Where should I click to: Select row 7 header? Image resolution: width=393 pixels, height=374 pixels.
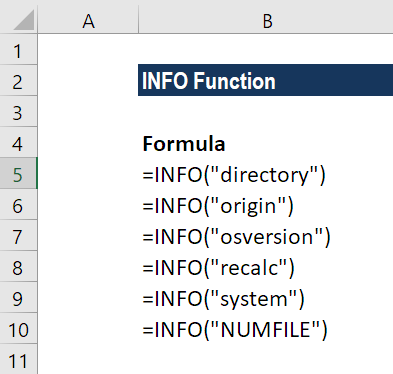19,235
